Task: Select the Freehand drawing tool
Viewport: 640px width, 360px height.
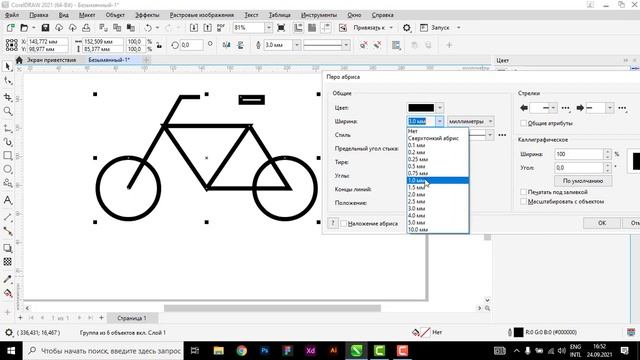Action: pyautogui.click(x=7, y=128)
